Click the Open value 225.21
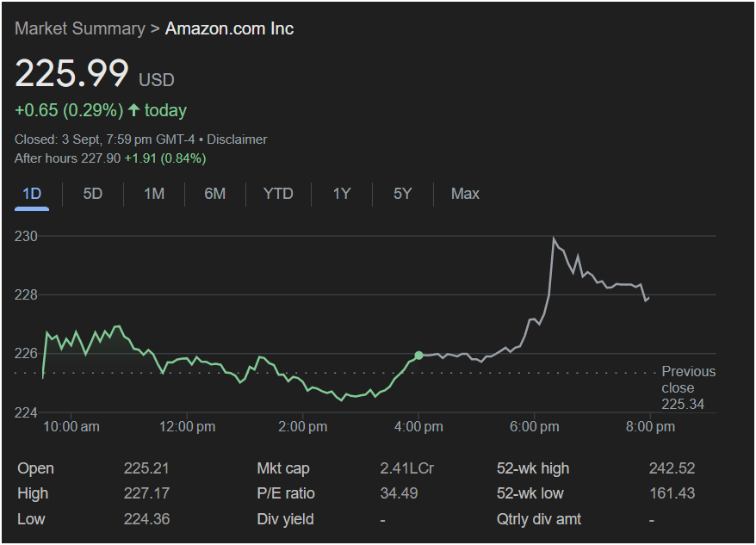The width and height of the screenshot is (756, 545). 146,468
